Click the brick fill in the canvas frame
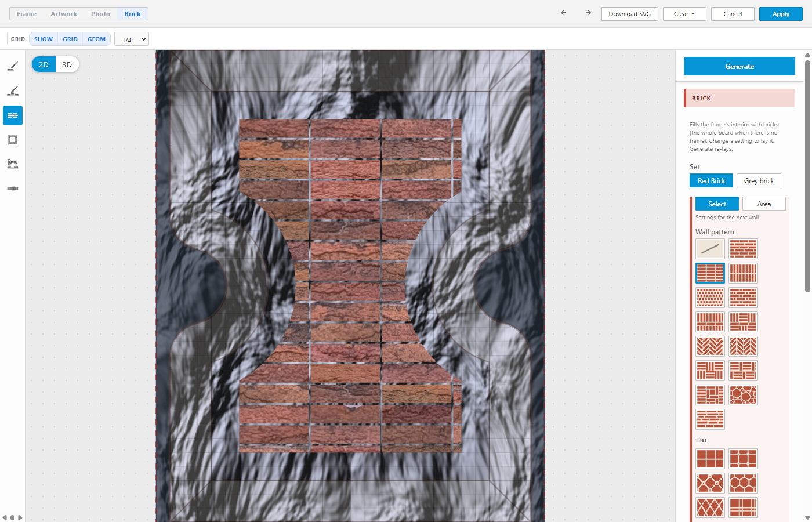Image resolution: width=812 pixels, height=522 pixels. click(350, 285)
